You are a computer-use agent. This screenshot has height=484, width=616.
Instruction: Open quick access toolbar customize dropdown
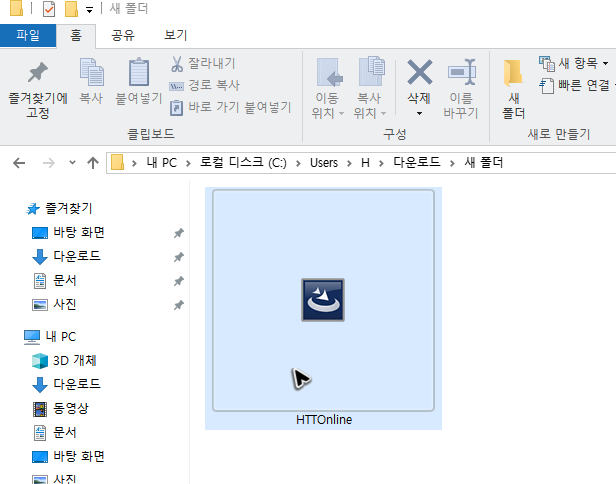[x=90, y=10]
